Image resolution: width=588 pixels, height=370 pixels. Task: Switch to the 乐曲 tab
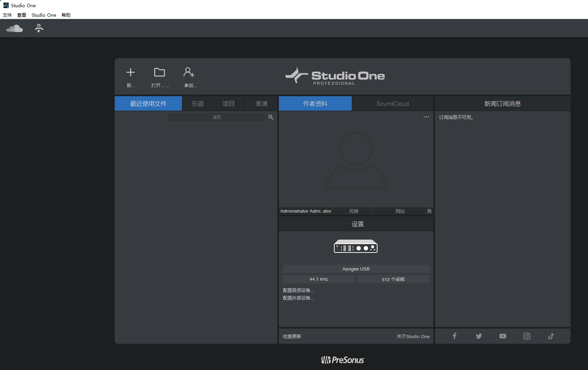coord(198,103)
